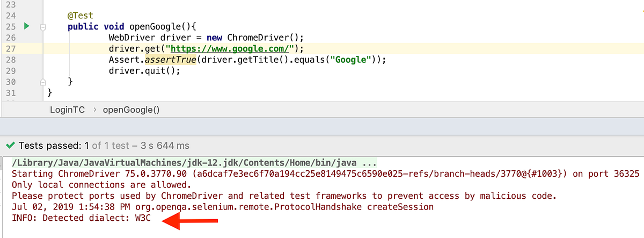Click the 'Starting ChromeDriver 75.0.3770.90' console line
Screen dimensions: 644x238
[x=325, y=174]
